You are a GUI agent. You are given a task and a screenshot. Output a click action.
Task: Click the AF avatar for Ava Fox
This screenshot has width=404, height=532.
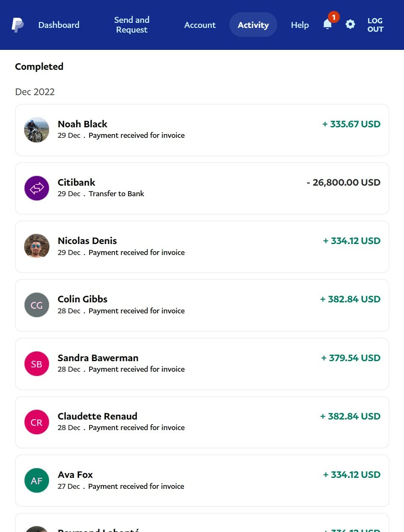coord(37,480)
